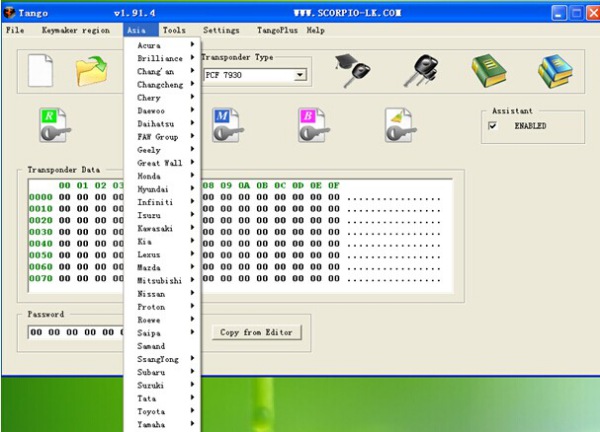Open file with the folder icon
Screen dimensions: 600x432
[x=91, y=71]
